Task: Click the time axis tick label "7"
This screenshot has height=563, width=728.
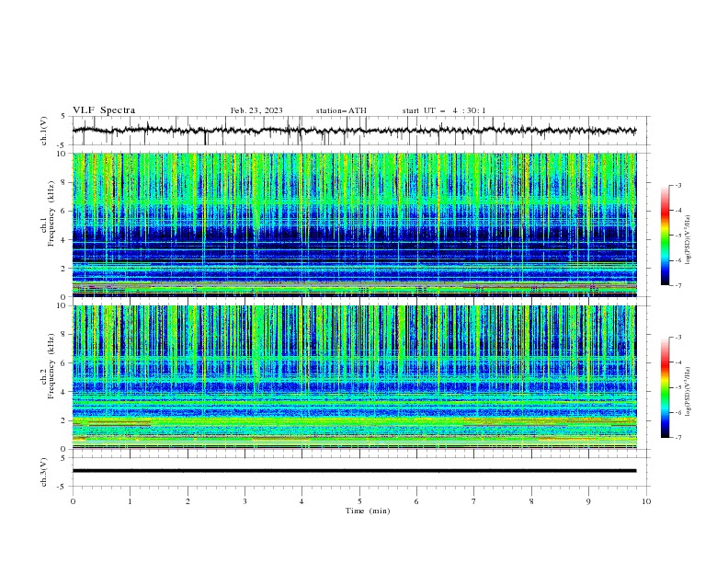Action: pos(474,501)
